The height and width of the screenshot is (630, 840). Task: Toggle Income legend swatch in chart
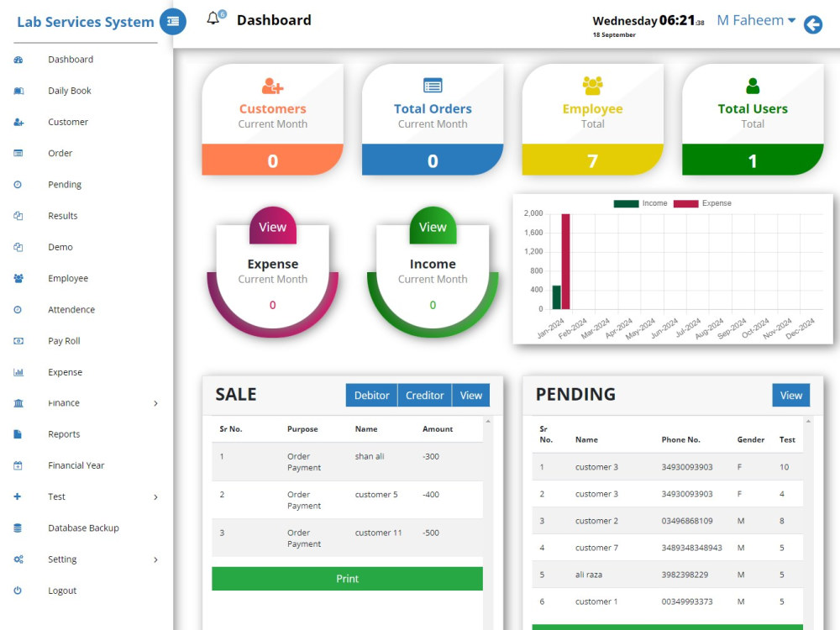pos(627,203)
